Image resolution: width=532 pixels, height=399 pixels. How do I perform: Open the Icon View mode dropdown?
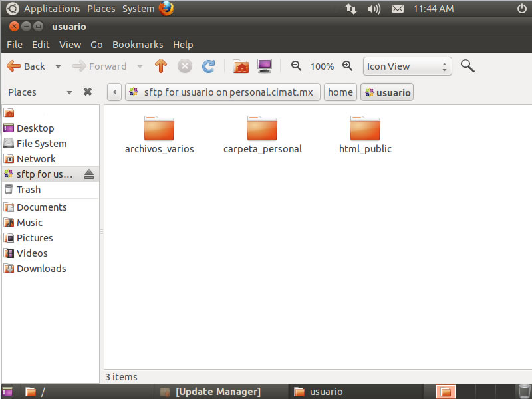(x=407, y=66)
